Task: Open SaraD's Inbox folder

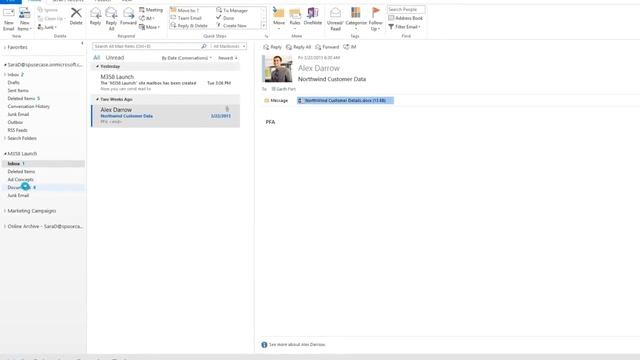Action: pyautogui.click(x=16, y=75)
